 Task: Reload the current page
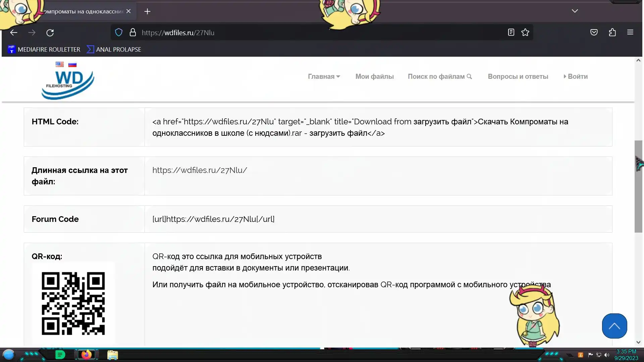(50, 33)
